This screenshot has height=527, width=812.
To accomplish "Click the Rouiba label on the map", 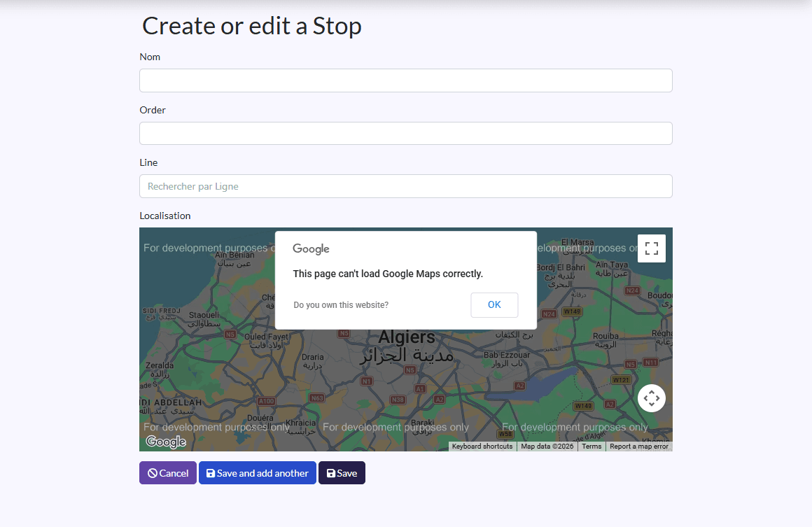I will [605, 336].
